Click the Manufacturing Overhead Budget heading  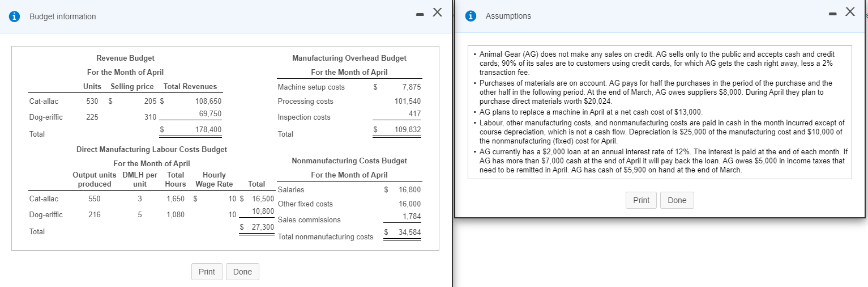pyautogui.click(x=349, y=58)
